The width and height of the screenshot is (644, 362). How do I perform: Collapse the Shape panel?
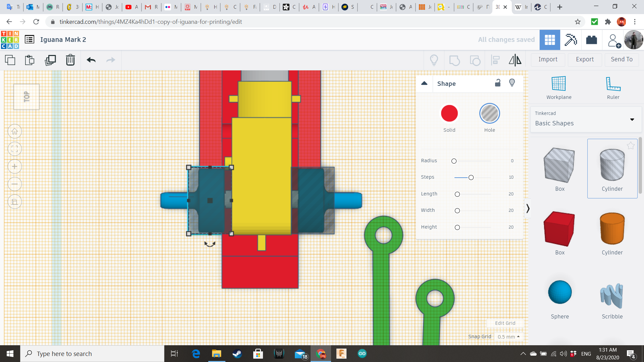(424, 83)
